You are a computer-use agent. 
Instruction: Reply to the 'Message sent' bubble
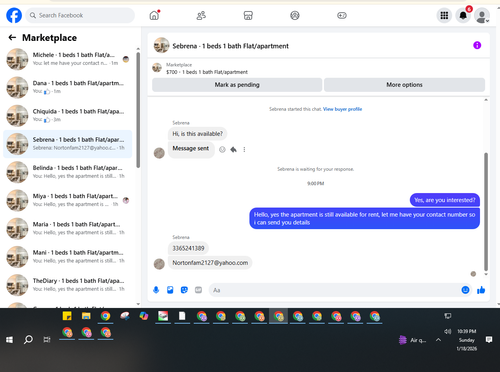coord(233,149)
